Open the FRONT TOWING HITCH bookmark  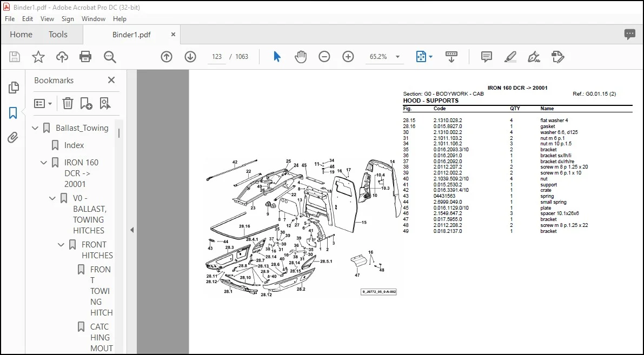101,291
